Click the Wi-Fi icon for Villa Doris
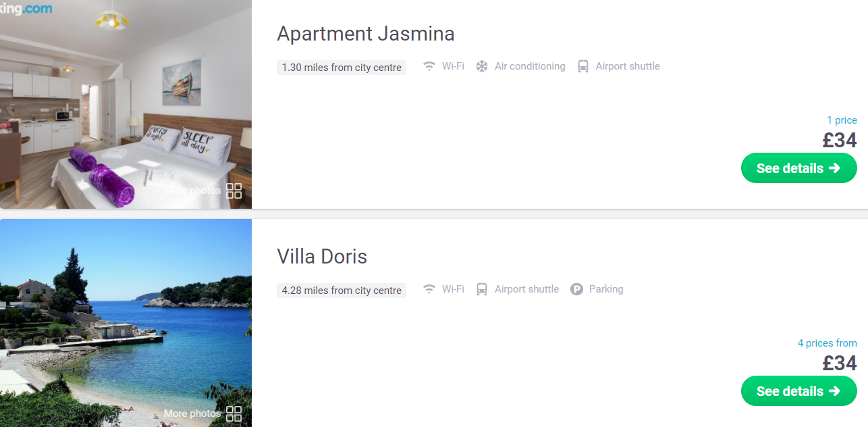The image size is (868, 427). coord(429,289)
